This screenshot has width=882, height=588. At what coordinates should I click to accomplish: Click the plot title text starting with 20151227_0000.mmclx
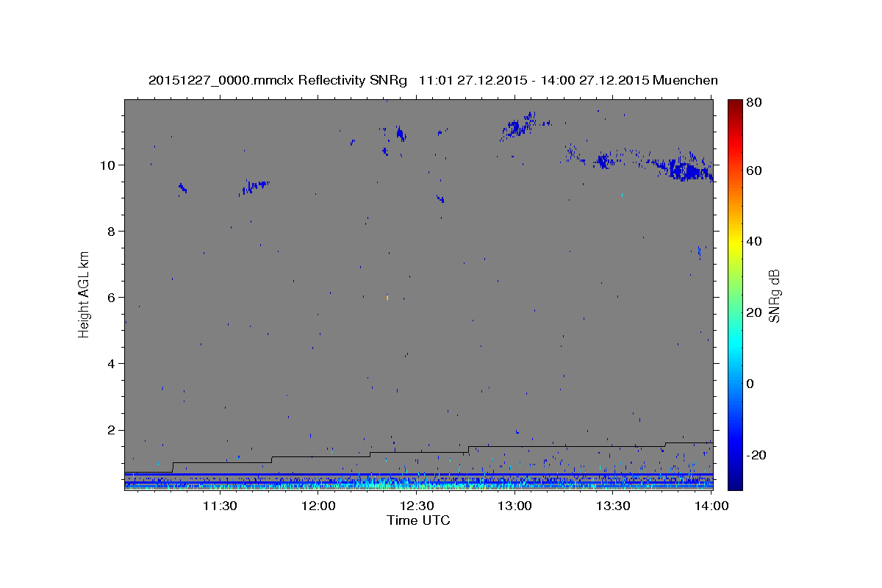[433, 80]
